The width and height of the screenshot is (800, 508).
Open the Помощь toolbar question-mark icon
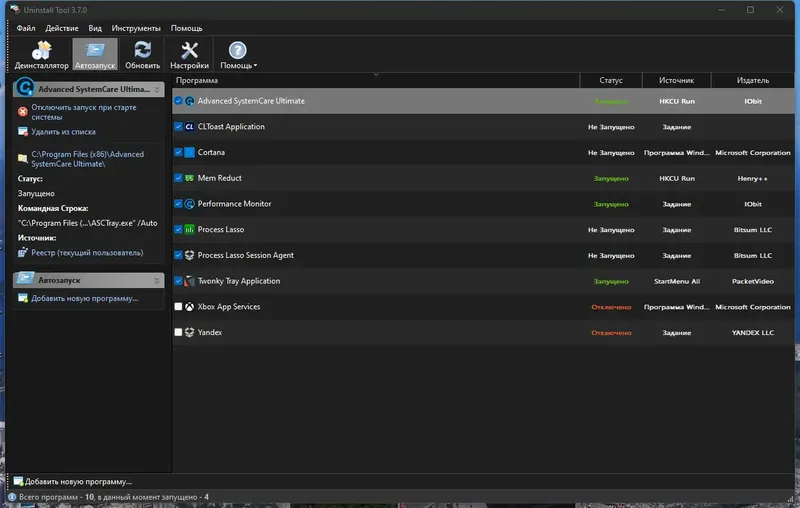point(237,50)
